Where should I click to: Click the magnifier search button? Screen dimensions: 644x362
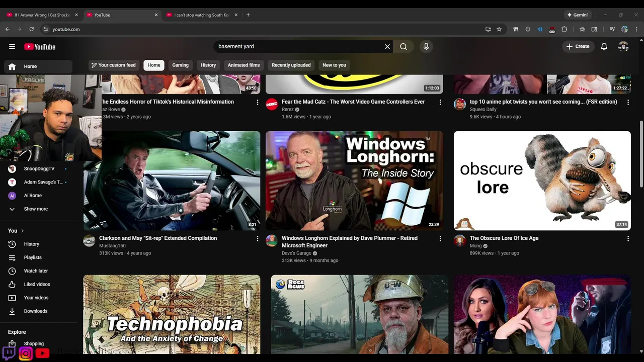[404, 46]
